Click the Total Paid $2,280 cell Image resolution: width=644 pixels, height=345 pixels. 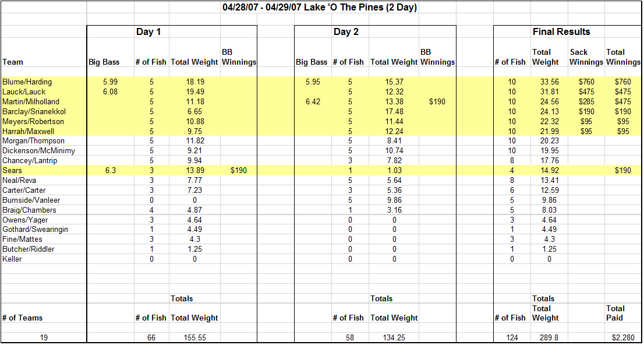pyautogui.click(x=622, y=337)
